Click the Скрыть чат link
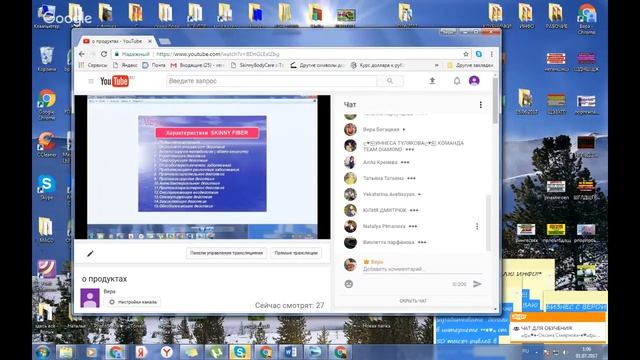Image resolution: width=640 pixels, height=360 pixels. (413, 301)
